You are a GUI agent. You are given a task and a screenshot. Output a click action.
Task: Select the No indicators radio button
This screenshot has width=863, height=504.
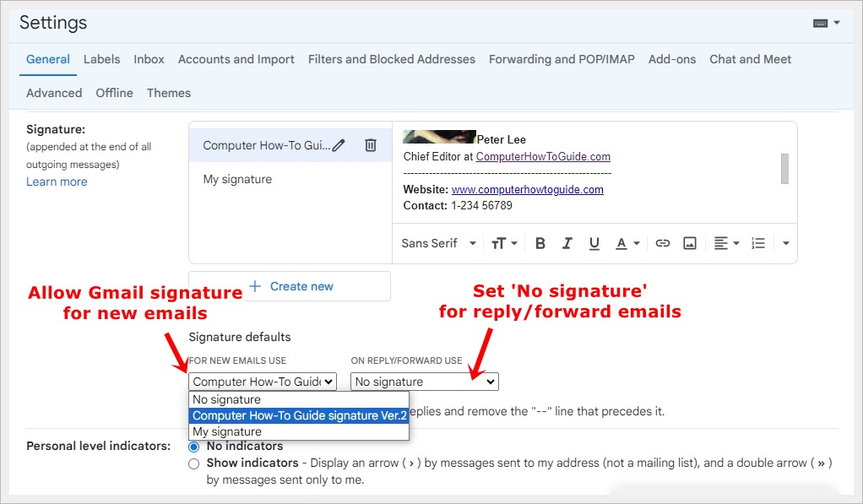tap(193, 446)
